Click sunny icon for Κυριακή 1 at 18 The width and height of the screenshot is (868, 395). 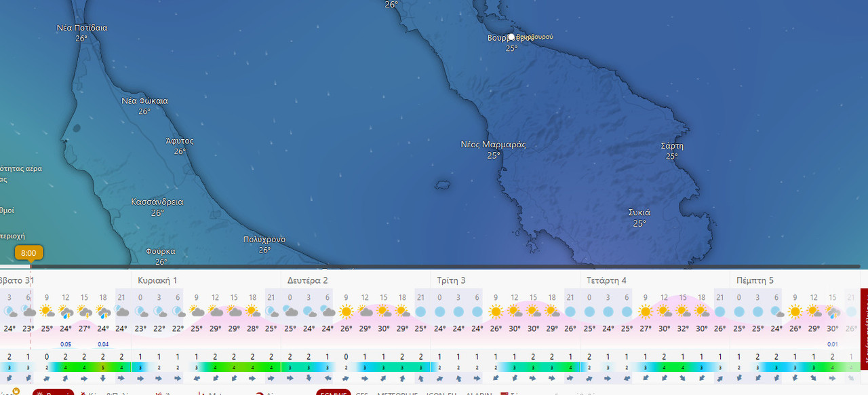[x=253, y=312]
